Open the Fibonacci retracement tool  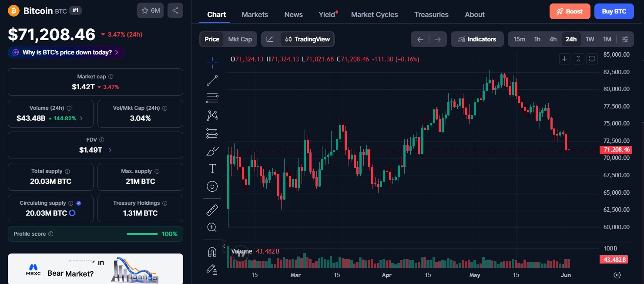coord(212,98)
